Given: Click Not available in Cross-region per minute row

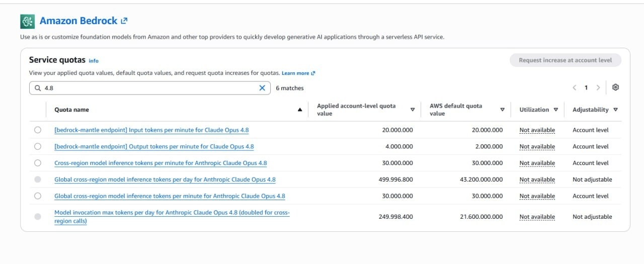Looking at the screenshot, I should 537,163.
